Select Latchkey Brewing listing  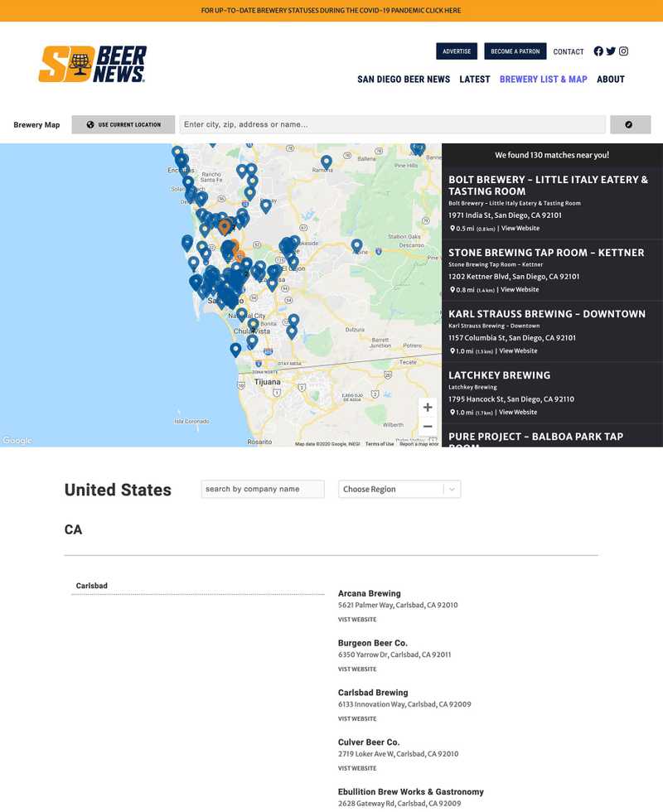click(552, 393)
